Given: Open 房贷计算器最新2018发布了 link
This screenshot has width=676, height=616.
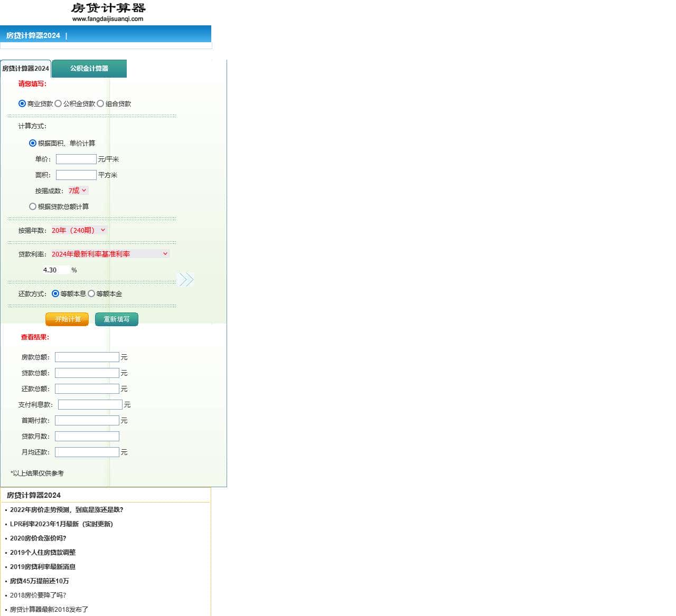Looking at the screenshot, I should click(x=49, y=610).
